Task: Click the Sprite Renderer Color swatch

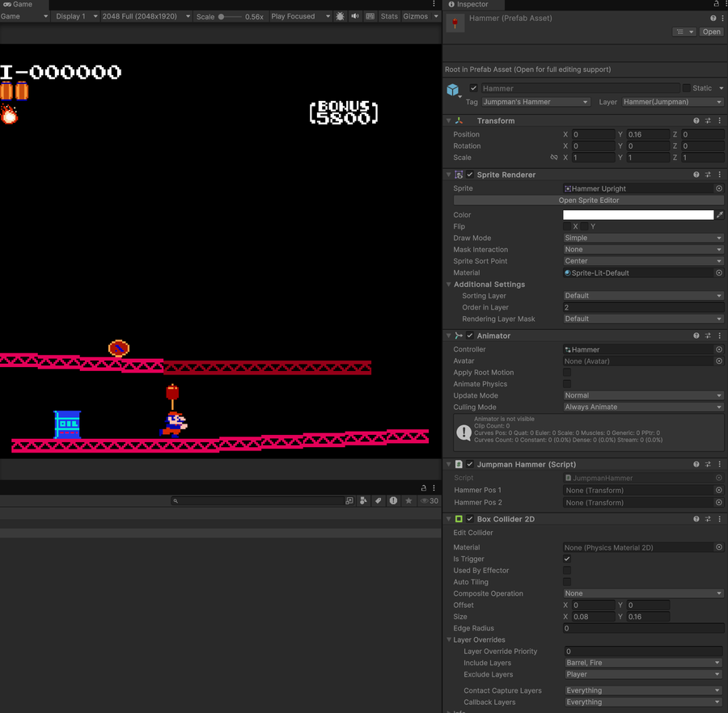Action: point(638,215)
